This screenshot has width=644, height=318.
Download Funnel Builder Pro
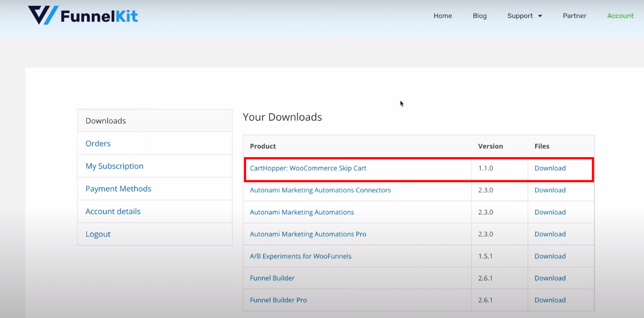point(550,299)
